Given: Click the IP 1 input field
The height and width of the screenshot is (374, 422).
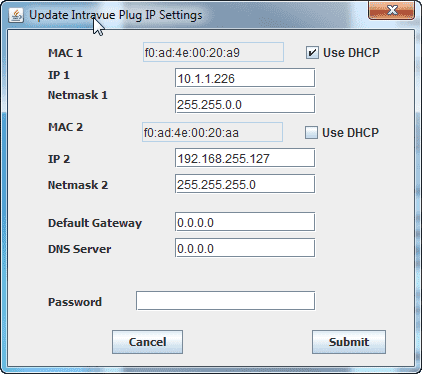Looking at the screenshot, I should pos(245,78).
